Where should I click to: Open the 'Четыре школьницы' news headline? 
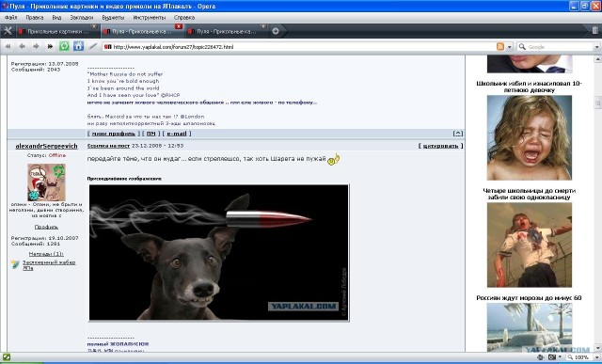click(529, 194)
